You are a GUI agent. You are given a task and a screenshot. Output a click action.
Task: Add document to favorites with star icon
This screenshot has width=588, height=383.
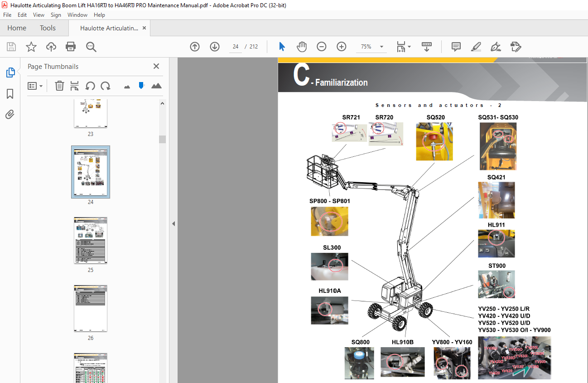coord(31,47)
